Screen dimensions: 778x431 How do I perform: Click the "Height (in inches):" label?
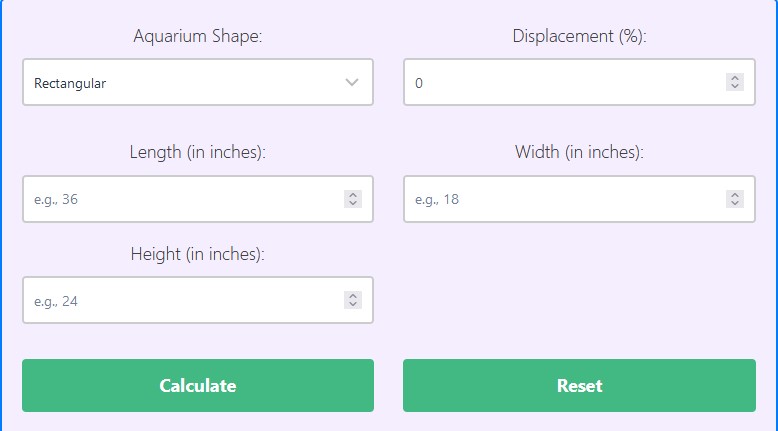click(198, 254)
